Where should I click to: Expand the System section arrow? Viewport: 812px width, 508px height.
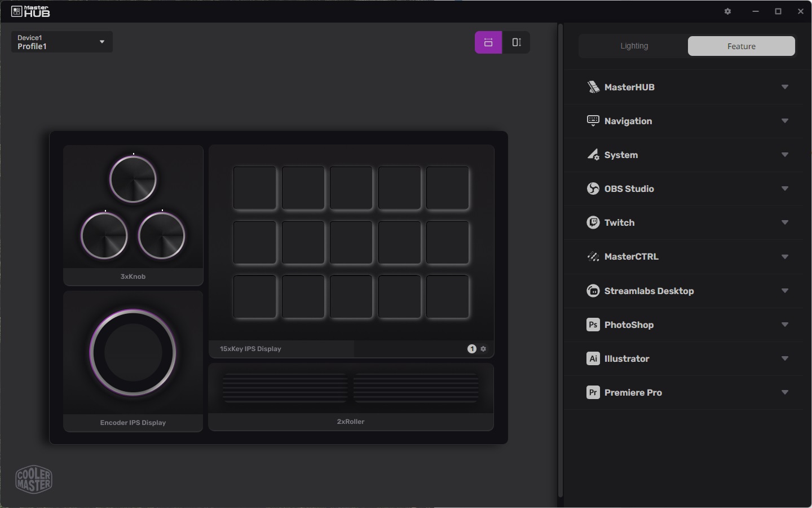[785, 155]
